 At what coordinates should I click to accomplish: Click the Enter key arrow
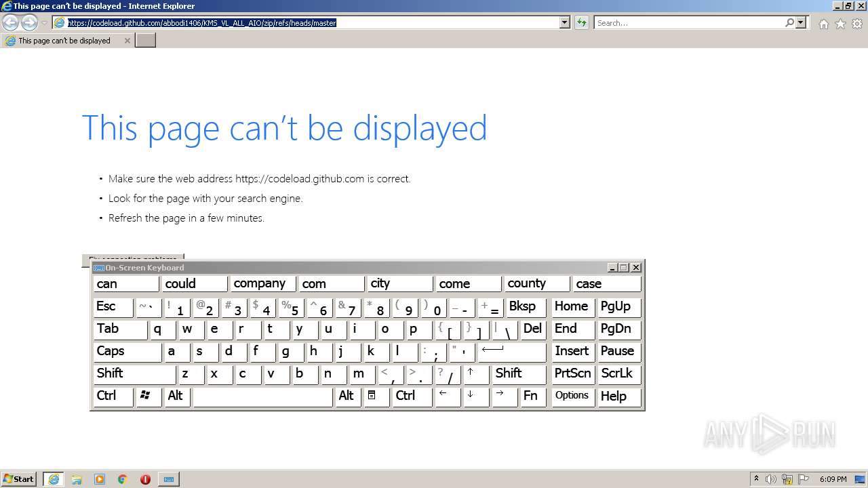click(x=512, y=352)
